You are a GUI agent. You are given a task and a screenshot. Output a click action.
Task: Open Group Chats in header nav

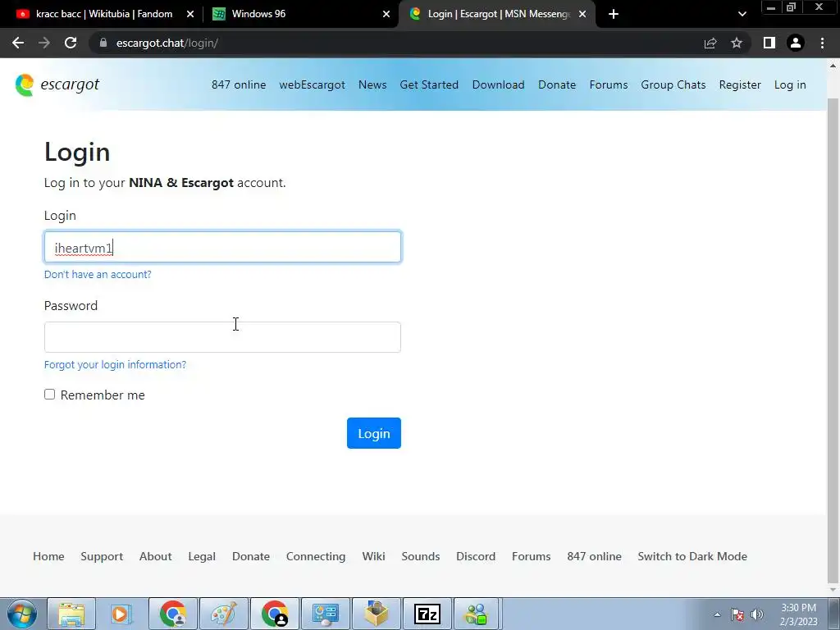click(673, 84)
